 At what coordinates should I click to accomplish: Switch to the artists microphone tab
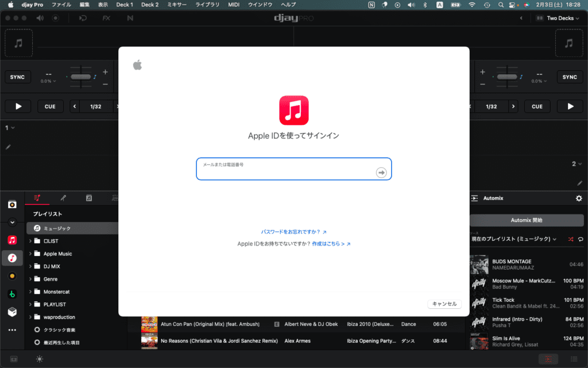click(63, 198)
